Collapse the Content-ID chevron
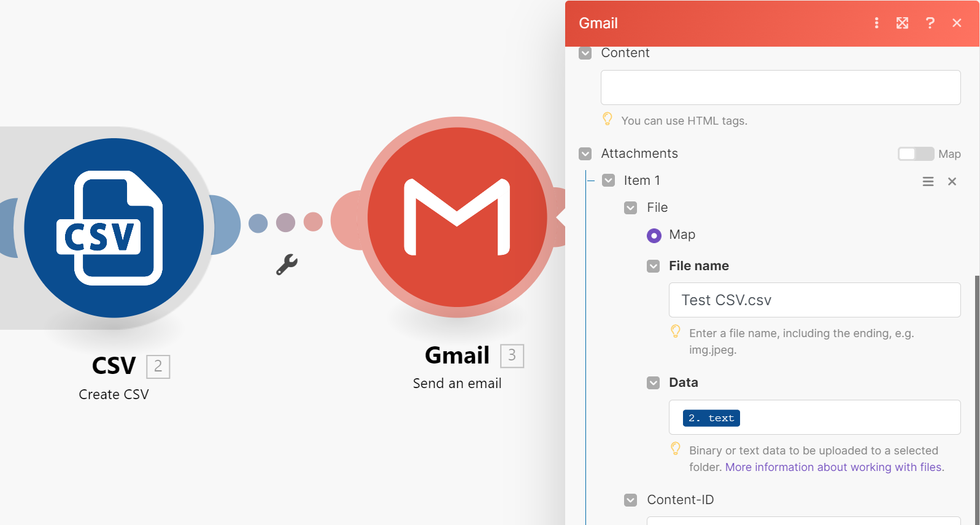This screenshot has width=980, height=525. [x=631, y=500]
